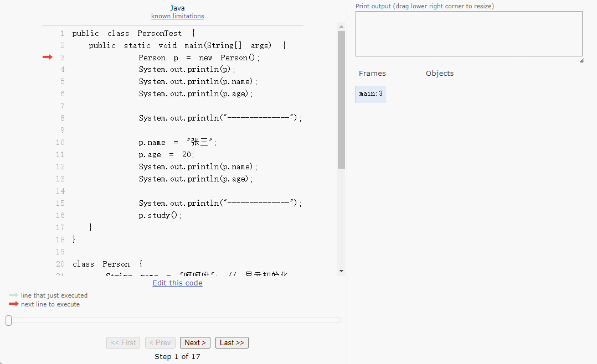Open the 'Edit this code' link
This screenshot has width=597, height=364.
[177, 283]
